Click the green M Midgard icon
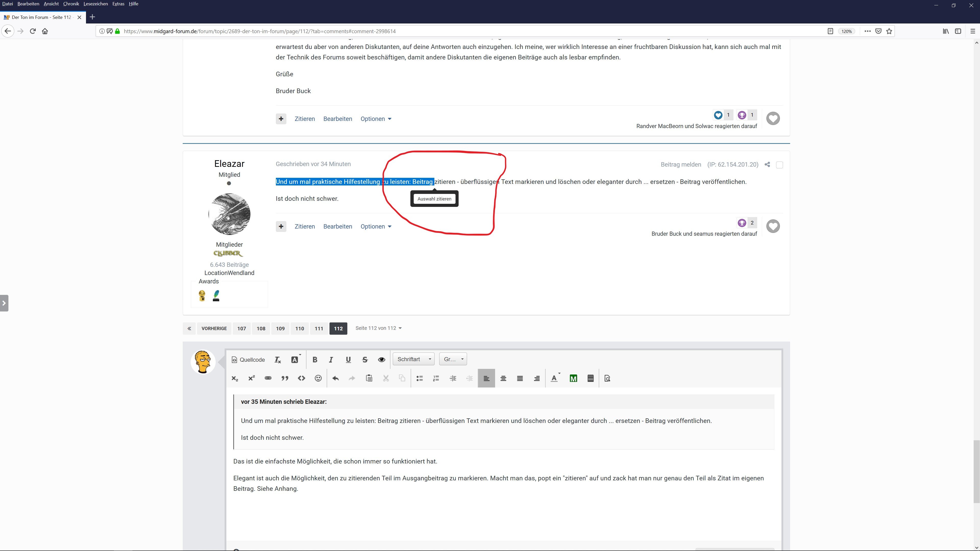 click(573, 378)
